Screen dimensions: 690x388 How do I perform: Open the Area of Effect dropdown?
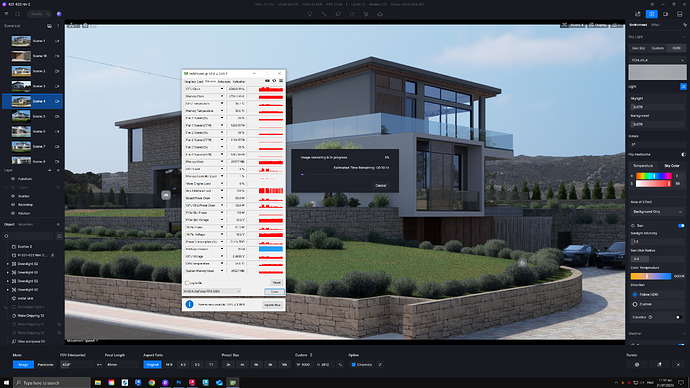point(657,212)
